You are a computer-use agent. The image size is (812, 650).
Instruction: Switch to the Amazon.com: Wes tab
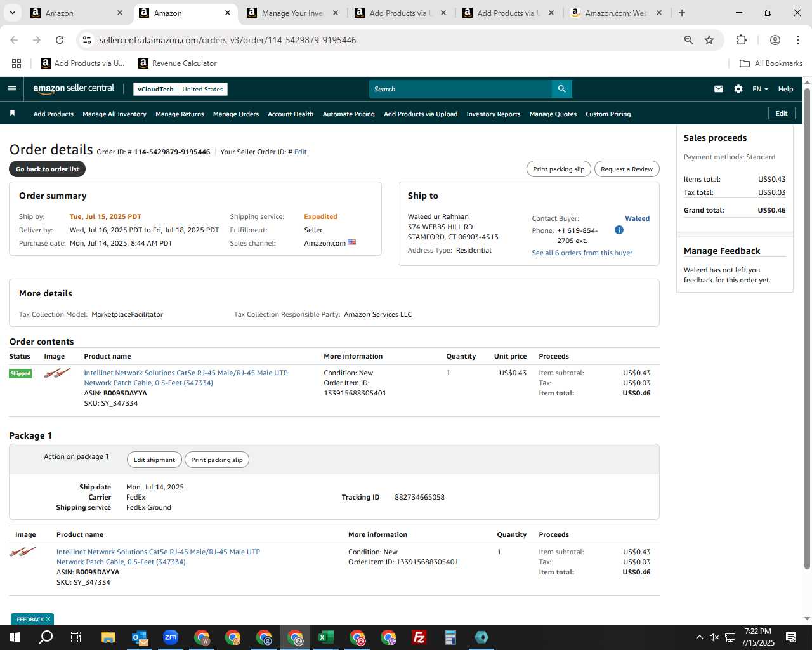pyautogui.click(x=615, y=13)
